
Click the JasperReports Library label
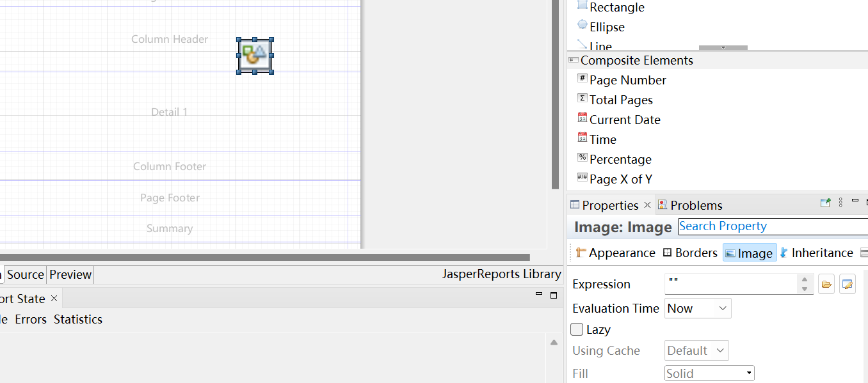(502, 274)
